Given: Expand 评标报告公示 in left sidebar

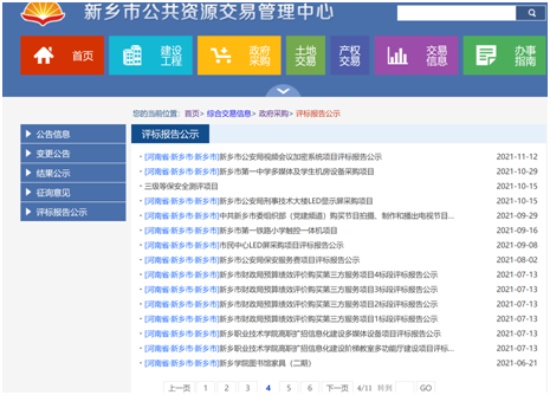Looking at the screenshot, I should click(x=73, y=212).
